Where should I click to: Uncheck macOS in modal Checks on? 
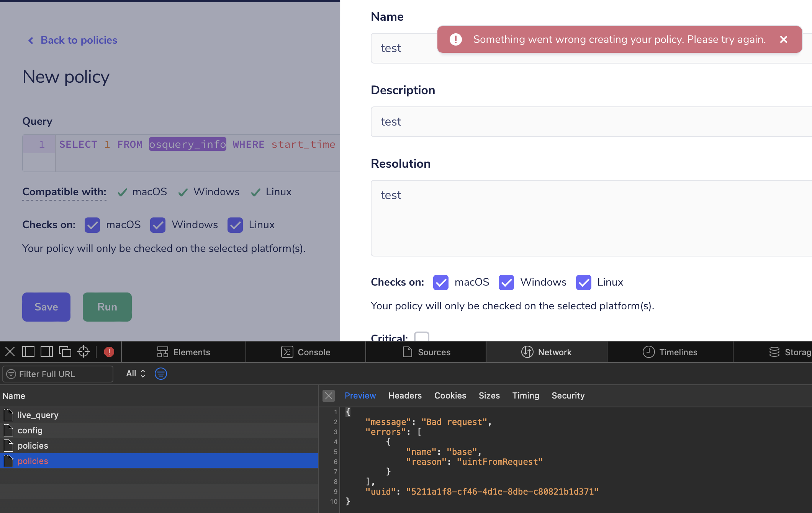pos(441,283)
